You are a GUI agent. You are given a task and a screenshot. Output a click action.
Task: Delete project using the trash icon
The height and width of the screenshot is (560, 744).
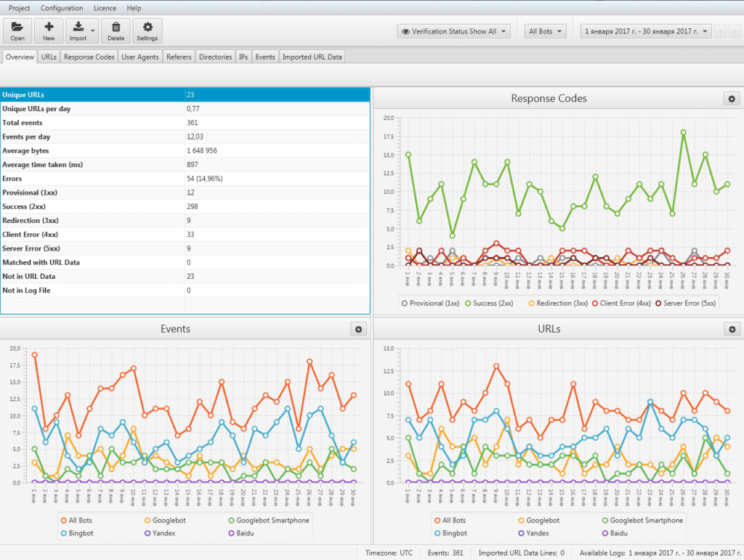coord(116,31)
